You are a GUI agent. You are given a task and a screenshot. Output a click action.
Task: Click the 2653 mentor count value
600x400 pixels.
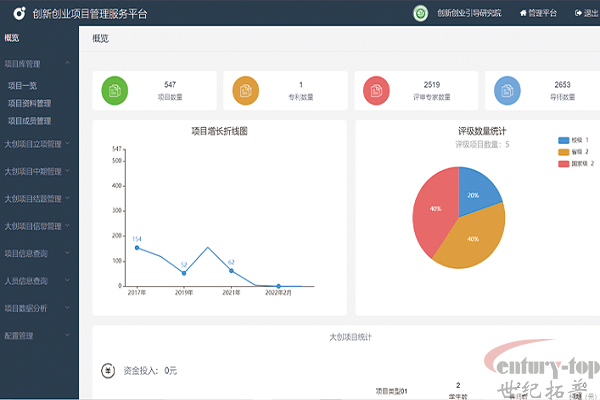[x=562, y=85]
